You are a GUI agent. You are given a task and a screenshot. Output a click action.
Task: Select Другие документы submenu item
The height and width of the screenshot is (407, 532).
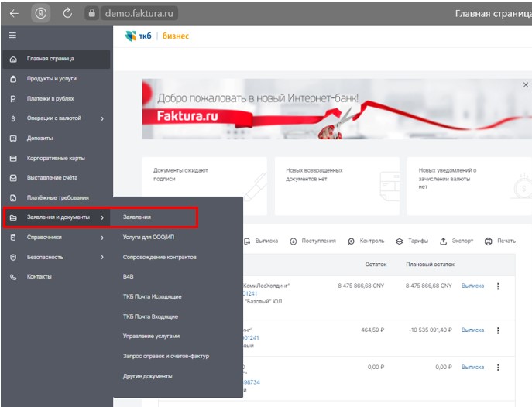pos(148,376)
